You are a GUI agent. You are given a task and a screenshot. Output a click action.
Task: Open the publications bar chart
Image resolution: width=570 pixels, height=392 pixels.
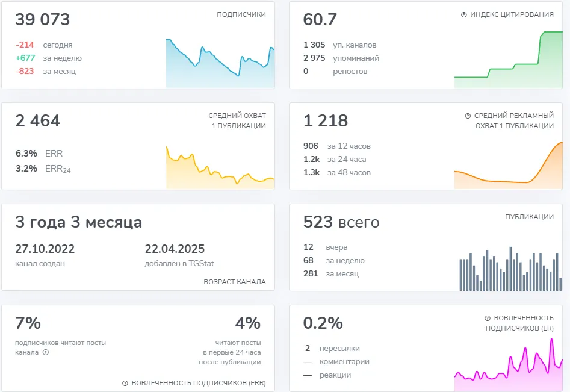pyautogui.click(x=510, y=269)
